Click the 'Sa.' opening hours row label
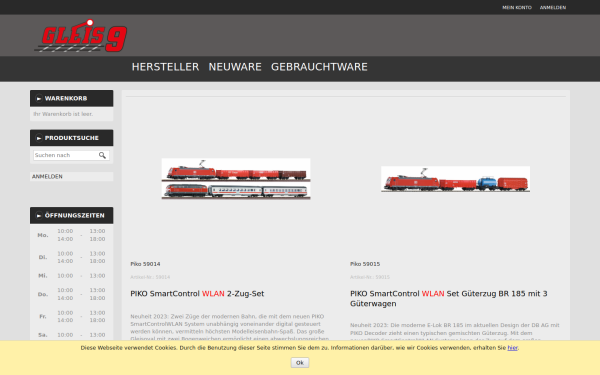This screenshot has width=600, height=375. [42, 335]
